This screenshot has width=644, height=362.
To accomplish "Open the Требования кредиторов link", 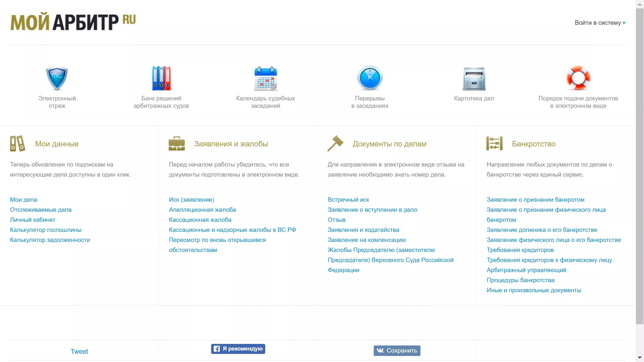I will [x=520, y=250].
